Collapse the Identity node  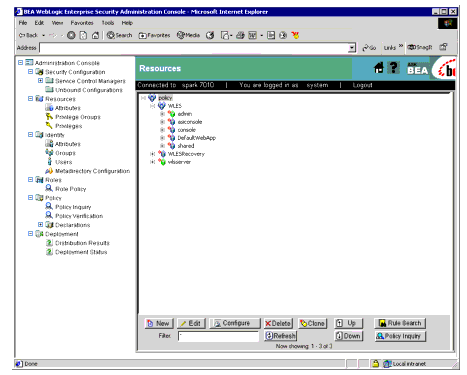[x=30, y=134]
